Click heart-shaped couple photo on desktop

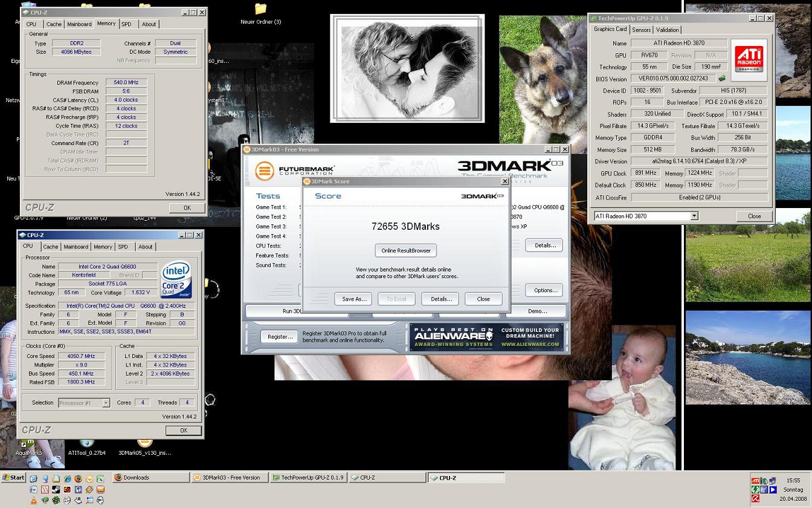pyautogui.click(x=407, y=68)
